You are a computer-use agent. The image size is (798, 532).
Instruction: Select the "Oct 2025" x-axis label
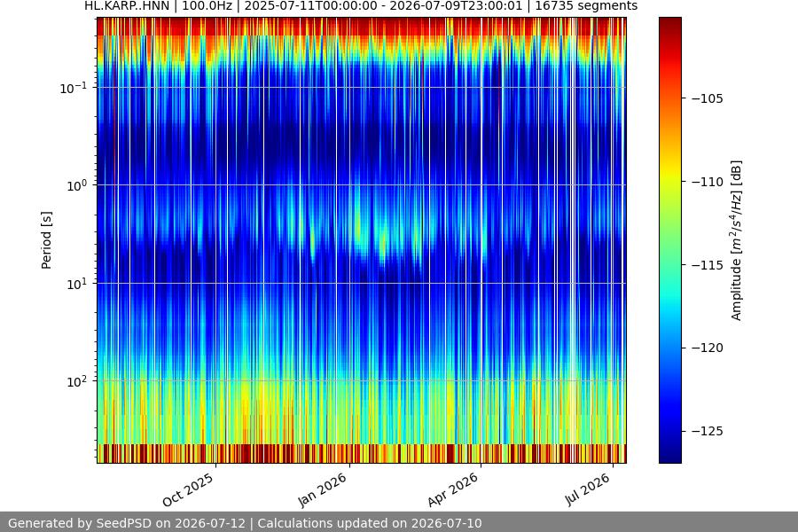point(188,489)
